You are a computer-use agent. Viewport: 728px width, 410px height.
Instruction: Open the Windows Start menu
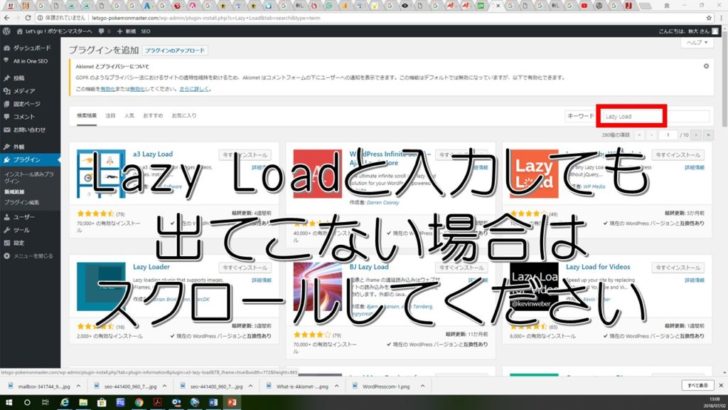pyautogui.click(x=8, y=403)
